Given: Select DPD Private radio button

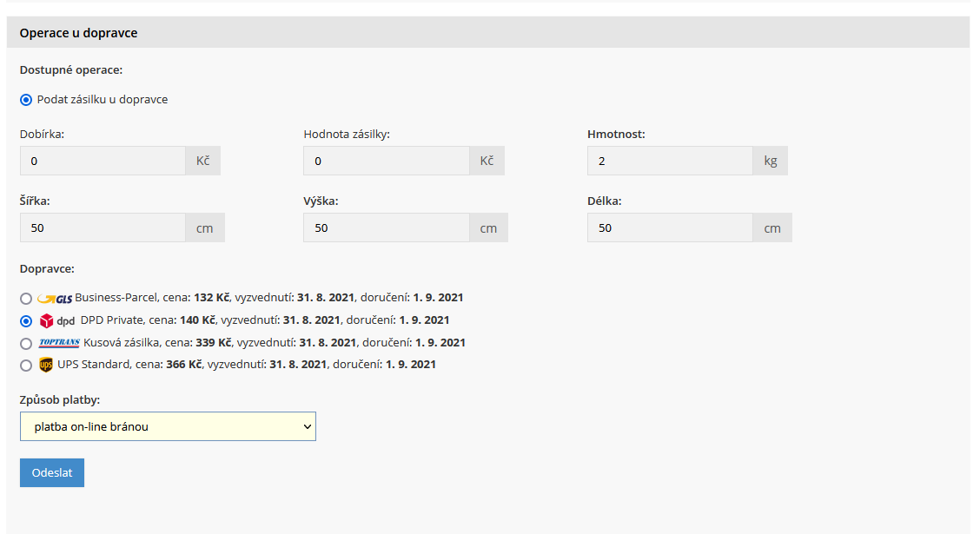Looking at the screenshot, I should [x=26, y=320].
